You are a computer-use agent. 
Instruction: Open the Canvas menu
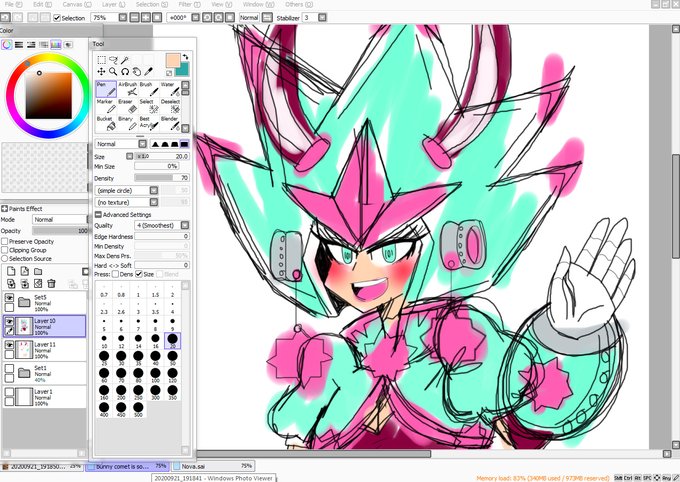tap(77, 4)
